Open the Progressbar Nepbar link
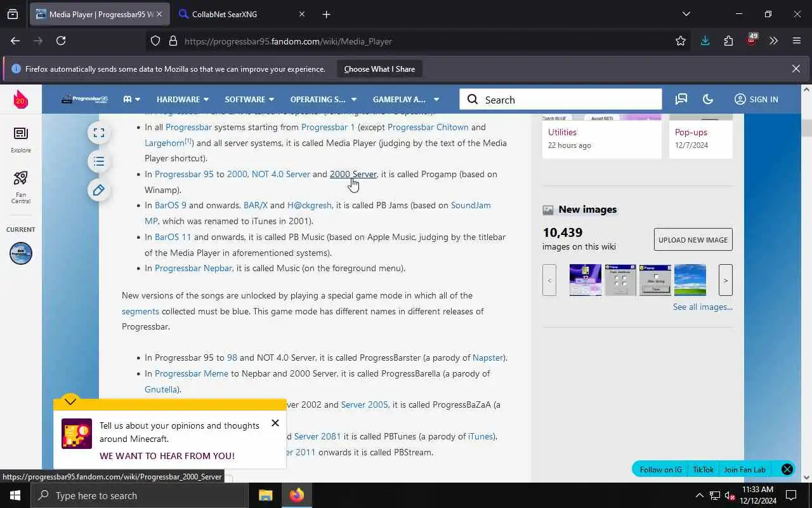This screenshot has width=812, height=508. click(193, 268)
